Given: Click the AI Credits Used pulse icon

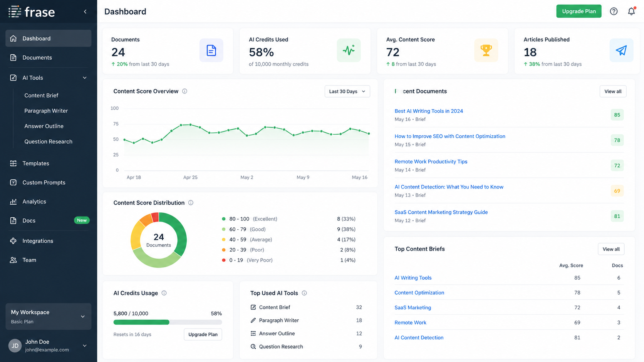Looking at the screenshot, I should point(349,50).
